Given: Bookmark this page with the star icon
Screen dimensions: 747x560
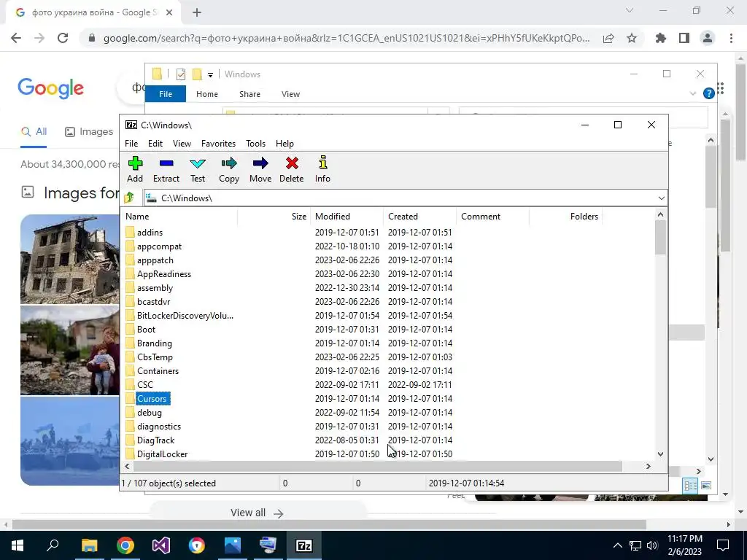Looking at the screenshot, I should [x=632, y=38].
